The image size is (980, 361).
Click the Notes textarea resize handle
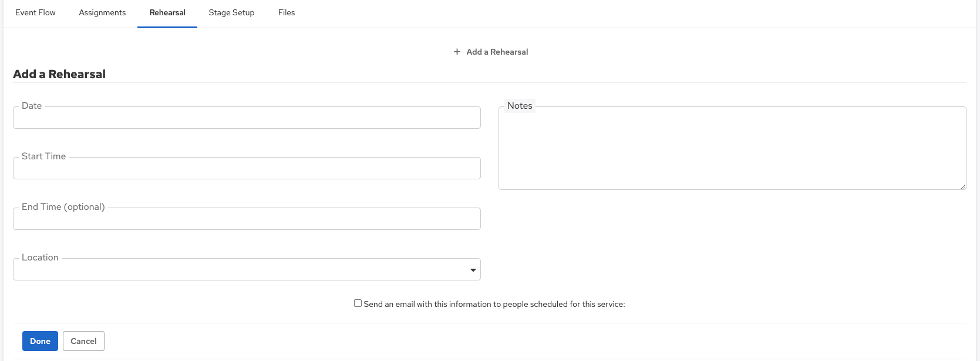(964, 186)
